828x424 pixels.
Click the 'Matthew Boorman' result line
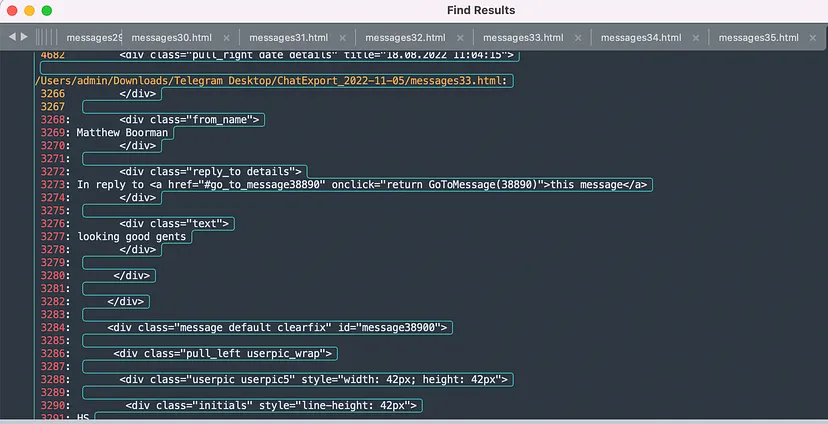(122, 133)
